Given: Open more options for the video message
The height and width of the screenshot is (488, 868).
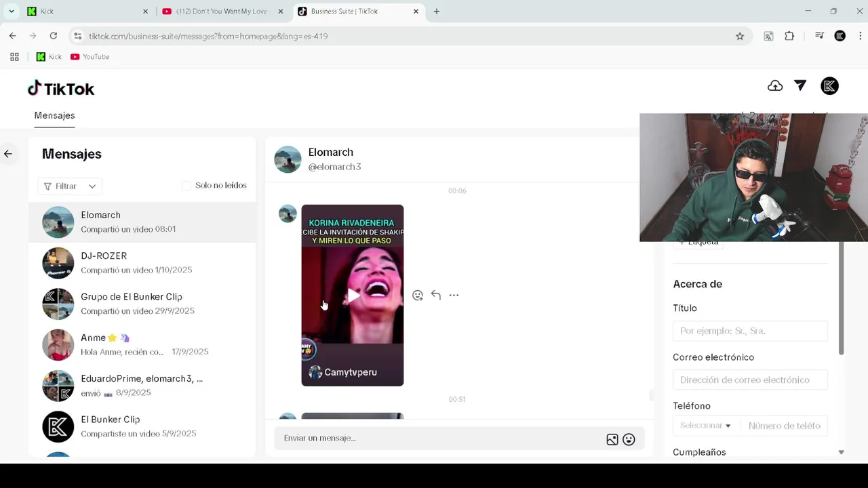Looking at the screenshot, I should [x=454, y=295].
